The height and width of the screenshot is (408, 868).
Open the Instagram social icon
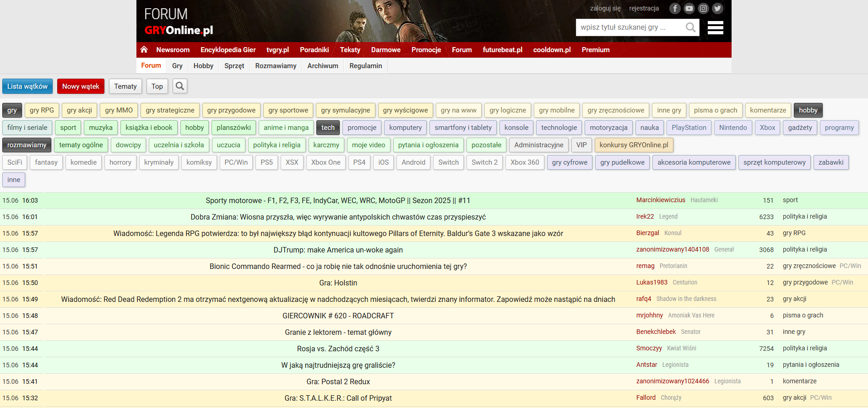point(703,8)
